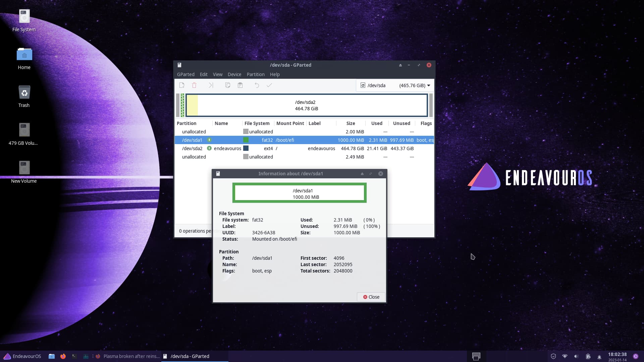644x362 pixels.
Task: Open the 479 GB Volume desktop icon
Action: click(x=23, y=134)
